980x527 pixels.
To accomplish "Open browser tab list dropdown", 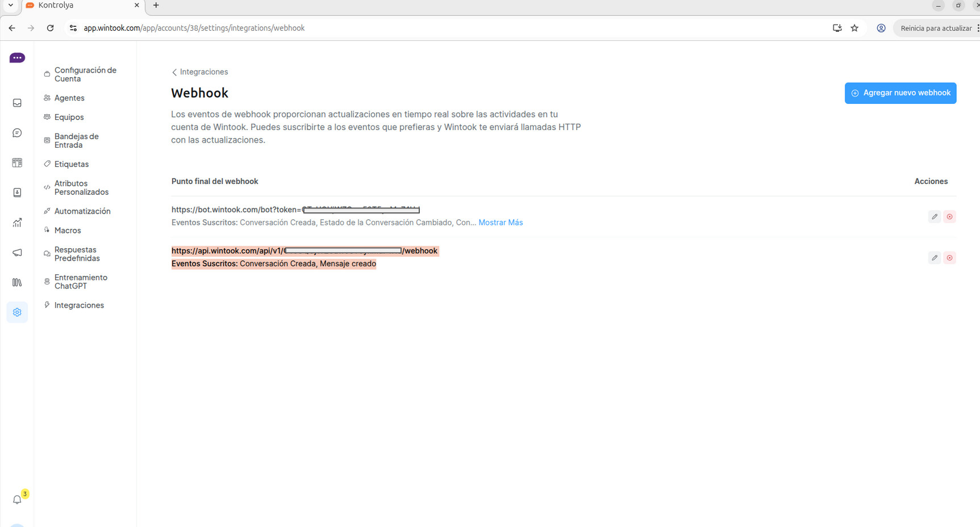I will coord(10,5).
